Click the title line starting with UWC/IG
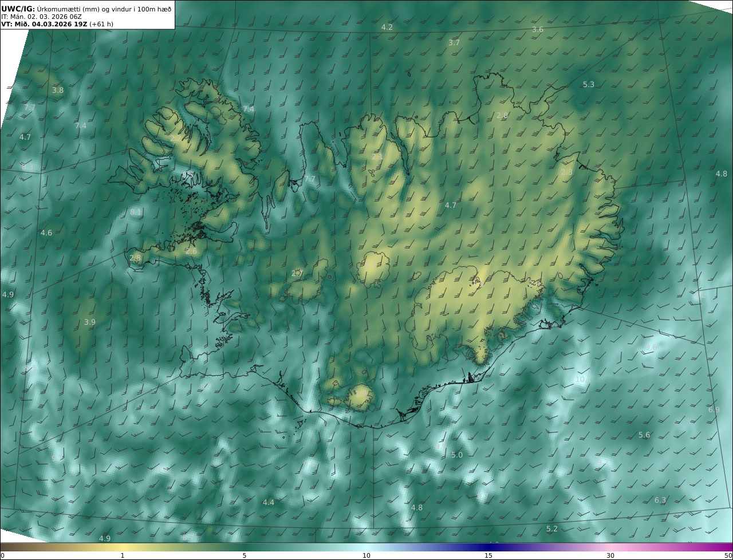 click(86, 9)
